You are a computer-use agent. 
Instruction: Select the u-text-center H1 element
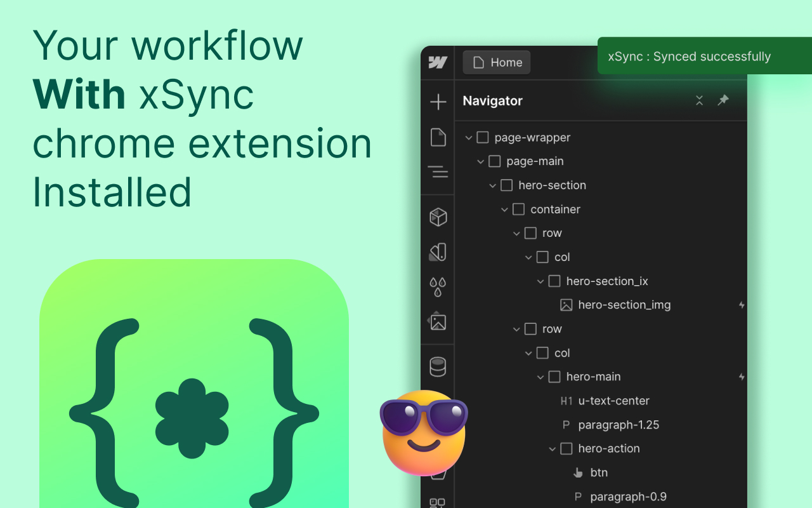point(613,401)
